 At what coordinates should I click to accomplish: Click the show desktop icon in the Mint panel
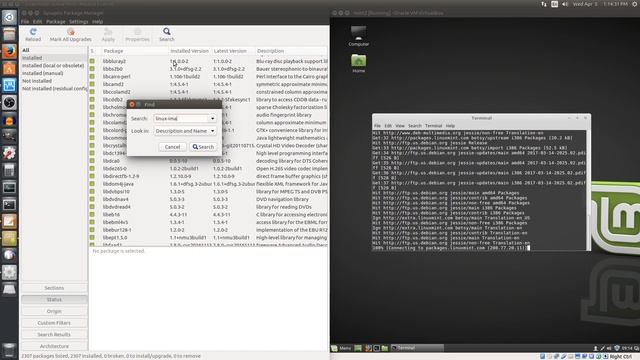pos(358,348)
